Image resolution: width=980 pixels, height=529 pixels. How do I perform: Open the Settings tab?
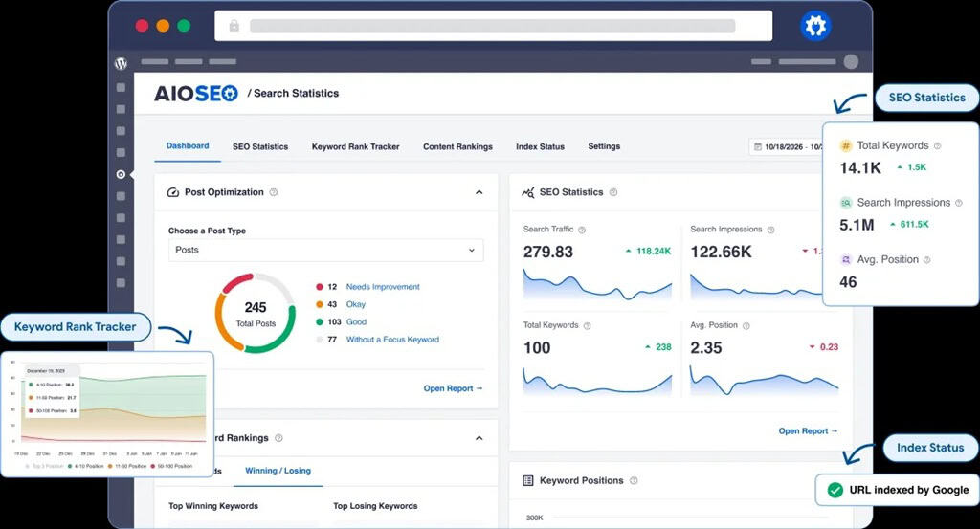tap(604, 146)
